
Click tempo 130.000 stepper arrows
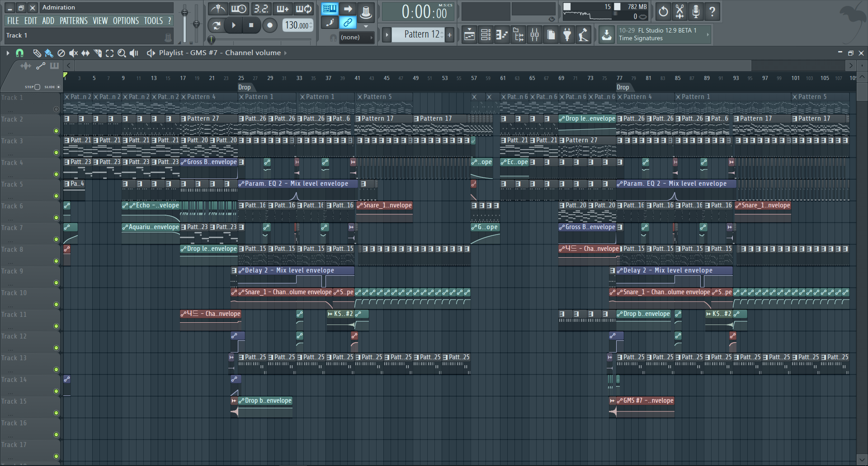[x=311, y=25]
